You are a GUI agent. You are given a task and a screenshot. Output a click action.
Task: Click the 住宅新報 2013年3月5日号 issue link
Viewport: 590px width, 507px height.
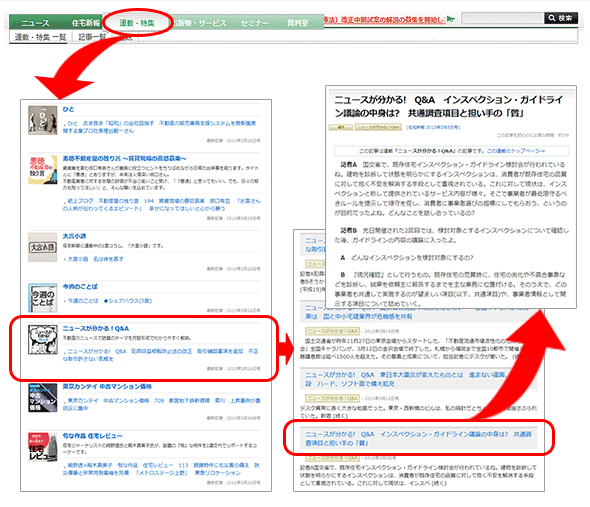[433, 127]
